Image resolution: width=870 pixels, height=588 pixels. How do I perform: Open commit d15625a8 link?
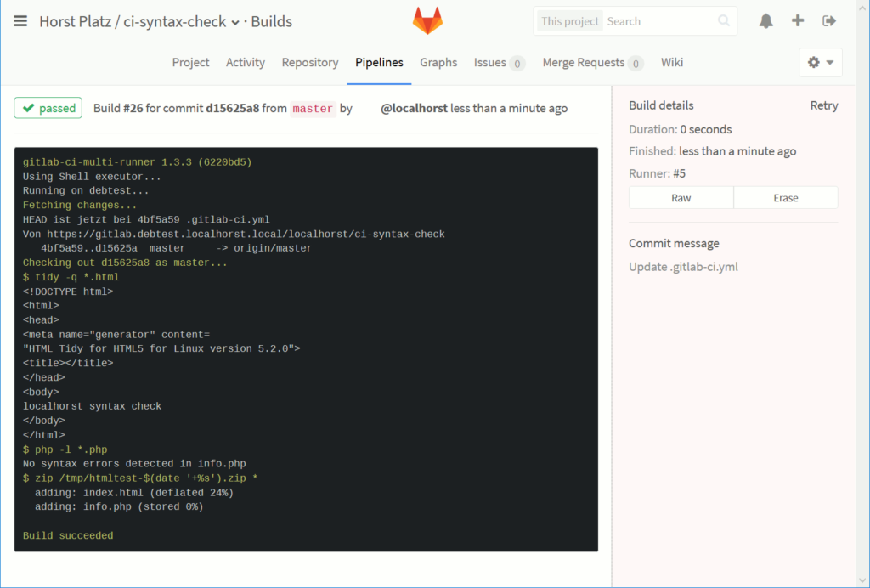pyautogui.click(x=233, y=108)
